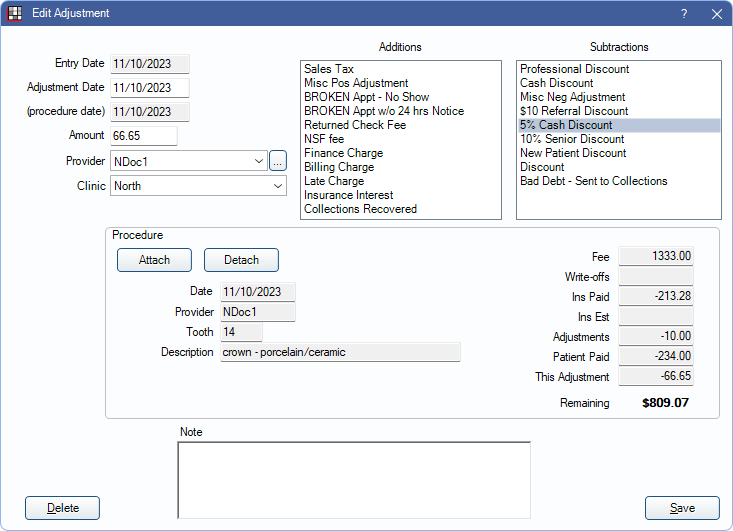Screen dimensions: 733x531
Task: Select the $10 Referral Discount entry
Action: pos(574,111)
